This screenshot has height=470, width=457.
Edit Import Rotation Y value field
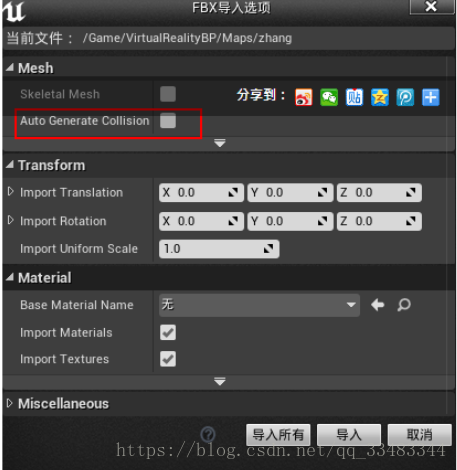click(290, 221)
